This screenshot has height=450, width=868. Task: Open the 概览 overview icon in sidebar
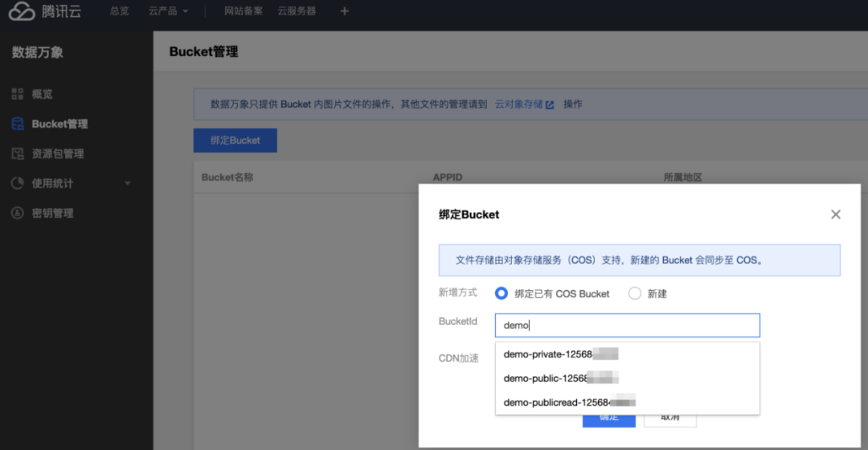coord(18,94)
